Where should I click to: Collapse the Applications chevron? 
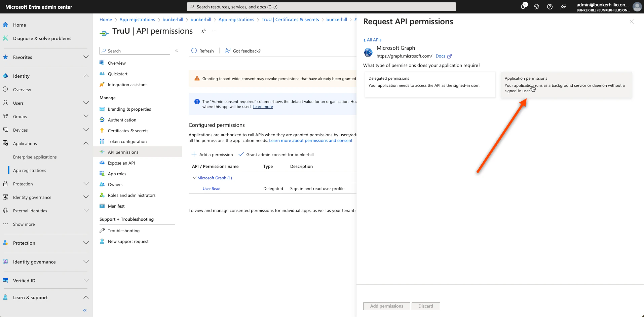pos(86,143)
